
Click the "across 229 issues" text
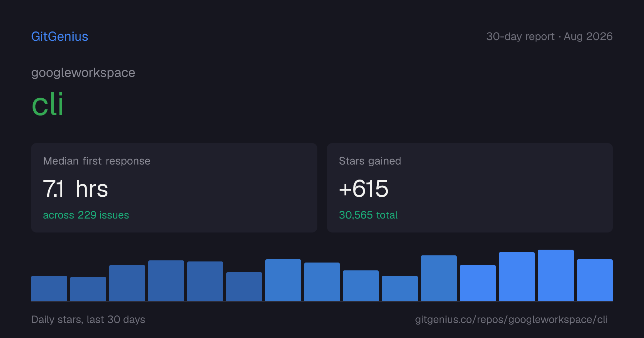click(x=86, y=215)
